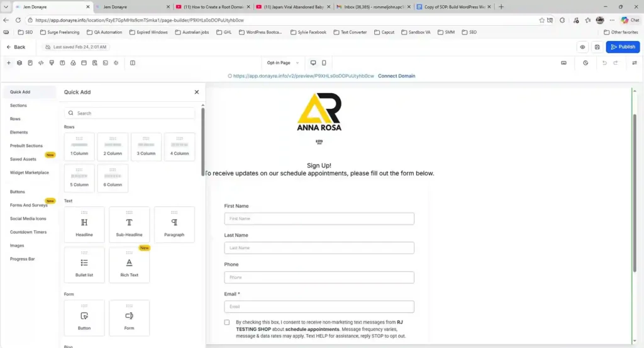The height and width of the screenshot is (348, 644).
Task: Select Sections in sidebar
Action: pos(18,106)
